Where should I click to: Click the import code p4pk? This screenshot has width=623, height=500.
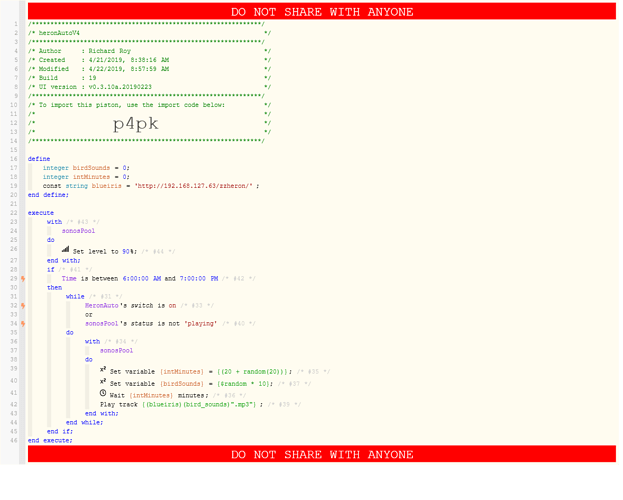pos(136,124)
